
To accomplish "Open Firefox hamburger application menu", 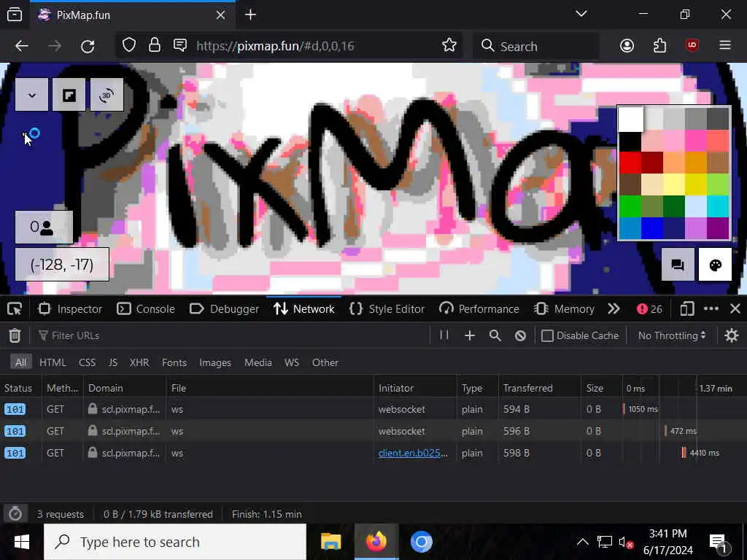I will 725,46.
